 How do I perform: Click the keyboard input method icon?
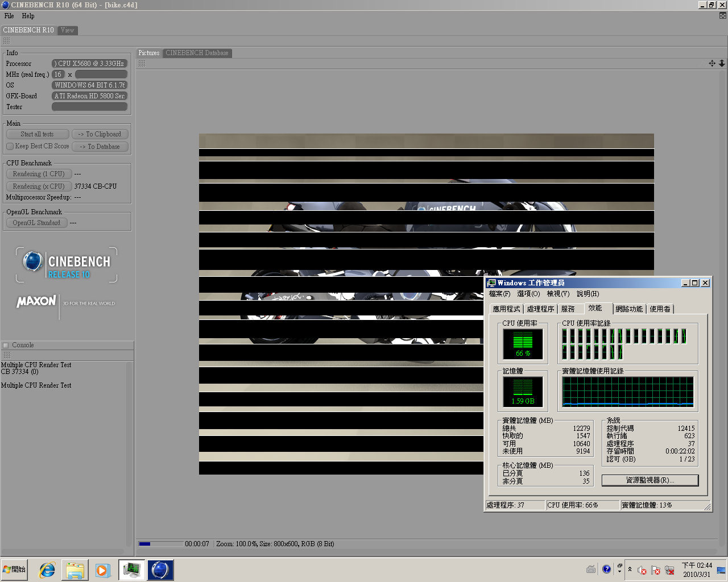click(x=591, y=569)
